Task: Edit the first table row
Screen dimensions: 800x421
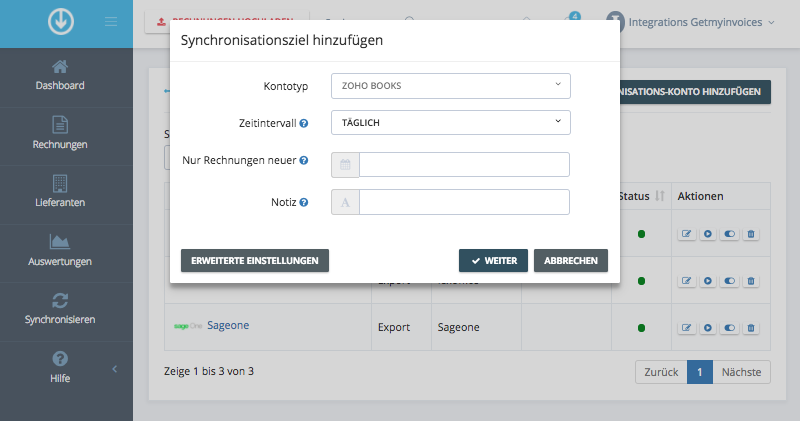Action: pos(687,234)
